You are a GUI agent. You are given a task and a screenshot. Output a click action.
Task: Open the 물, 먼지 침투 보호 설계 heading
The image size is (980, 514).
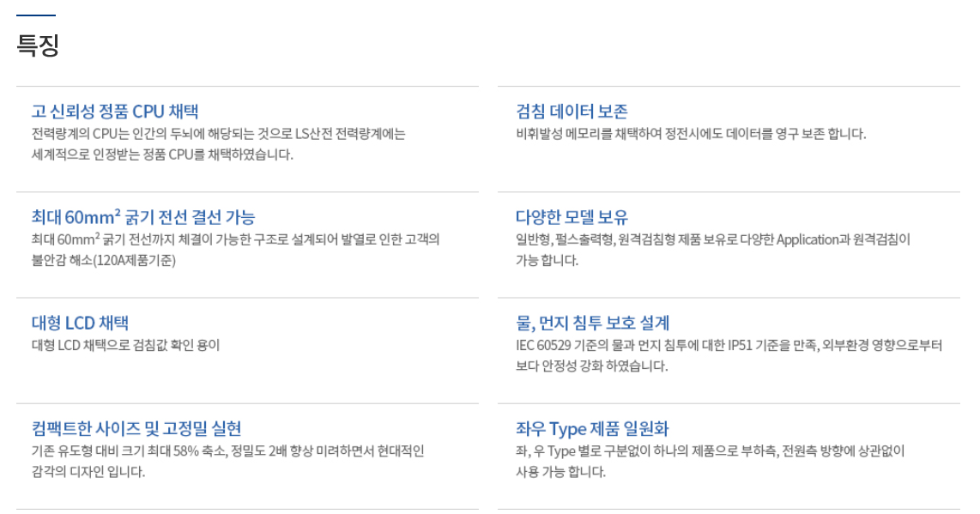coord(592,323)
